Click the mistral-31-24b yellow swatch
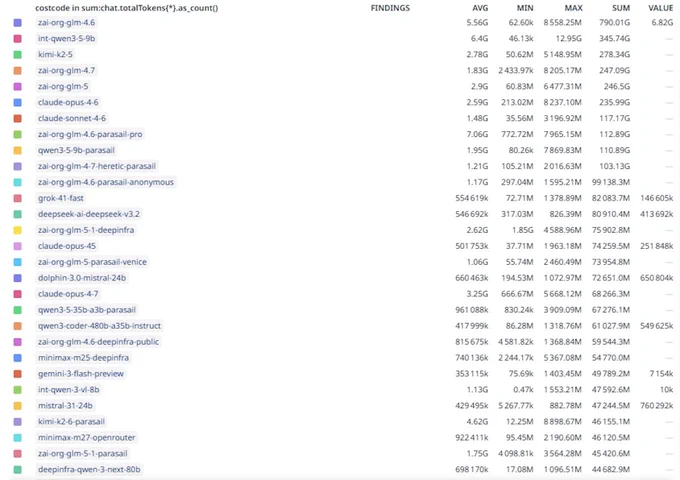680x480 pixels. pos(18,406)
